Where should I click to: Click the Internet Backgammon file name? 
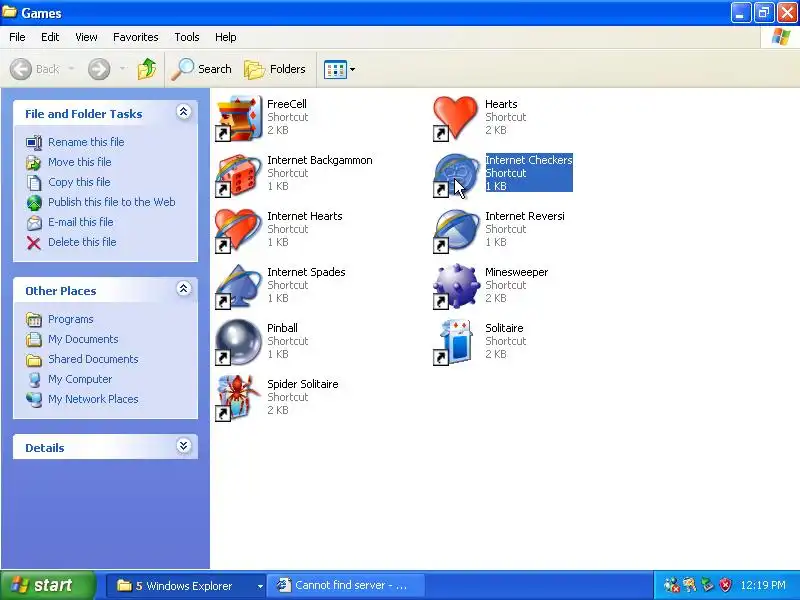(x=320, y=160)
